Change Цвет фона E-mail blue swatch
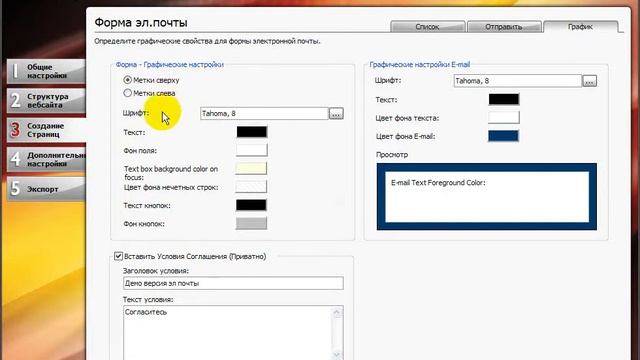The image size is (640, 360). [503, 136]
